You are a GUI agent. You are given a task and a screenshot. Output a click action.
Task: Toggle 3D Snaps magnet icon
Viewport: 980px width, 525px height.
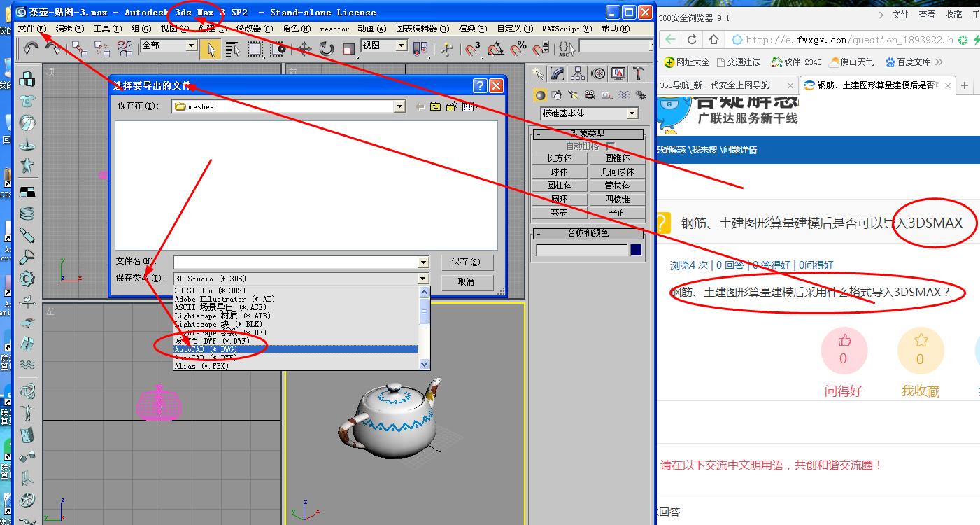474,48
